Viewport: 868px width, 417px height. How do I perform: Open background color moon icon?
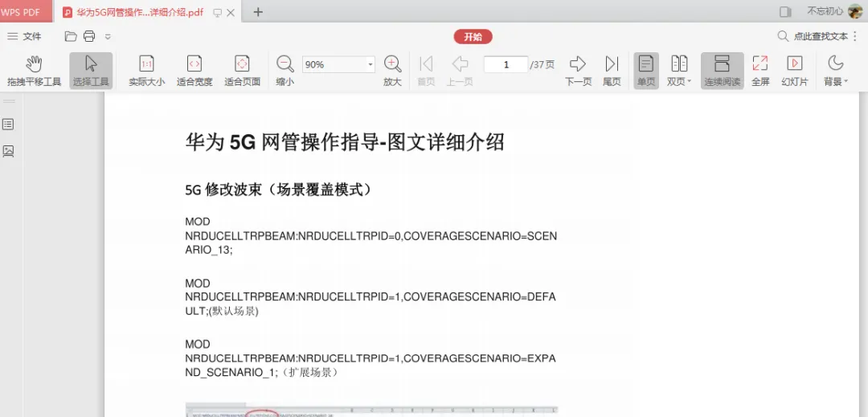[x=835, y=63]
